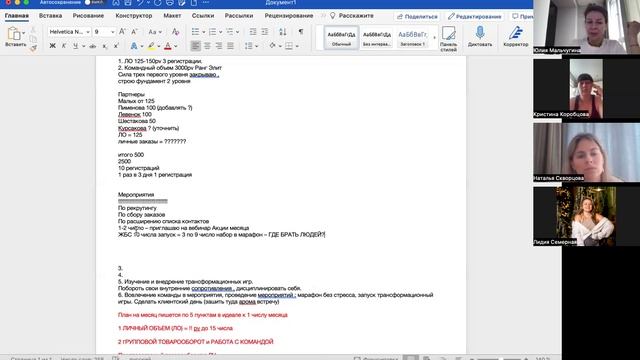Viewport: 640px width, 360px height.
Task: Center the text alignment
Action: (x=207, y=46)
